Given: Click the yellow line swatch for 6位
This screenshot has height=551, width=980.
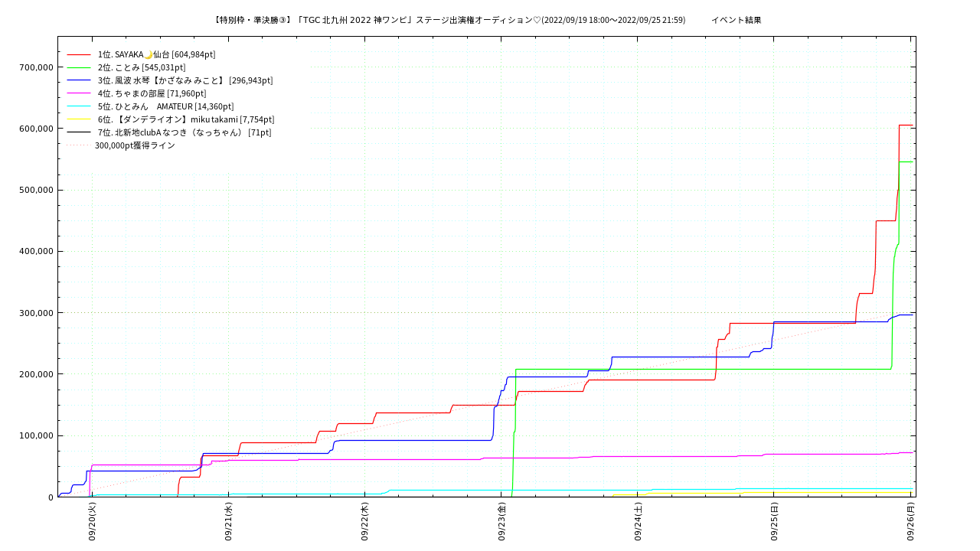Looking at the screenshot, I should [x=79, y=119].
